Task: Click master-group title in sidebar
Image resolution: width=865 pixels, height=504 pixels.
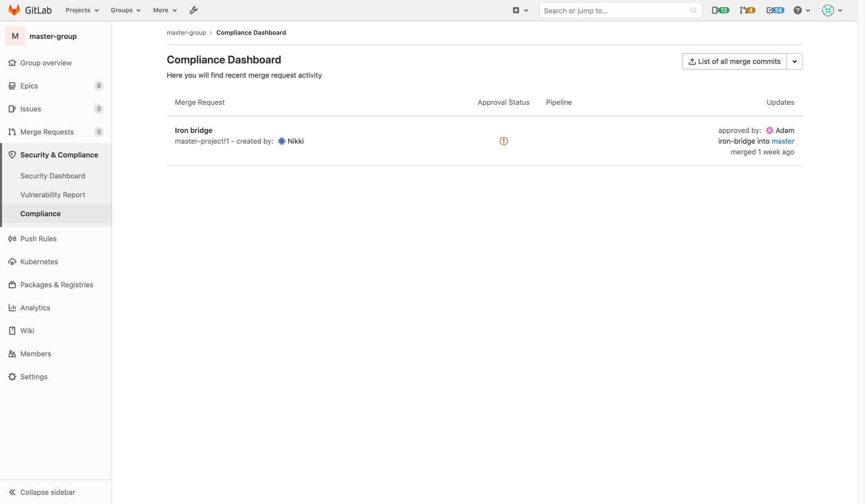Action: tap(53, 36)
